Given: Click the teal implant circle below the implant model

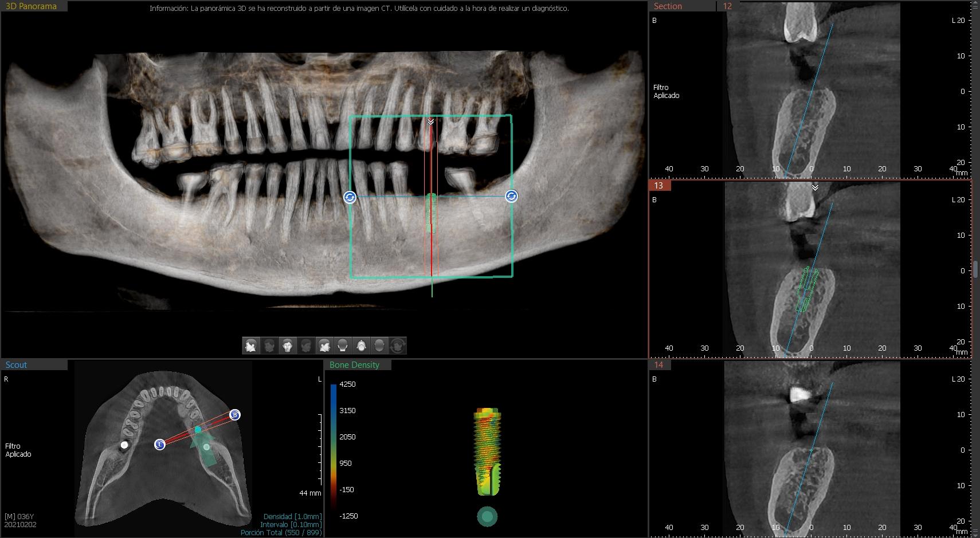Looking at the screenshot, I should (x=487, y=516).
